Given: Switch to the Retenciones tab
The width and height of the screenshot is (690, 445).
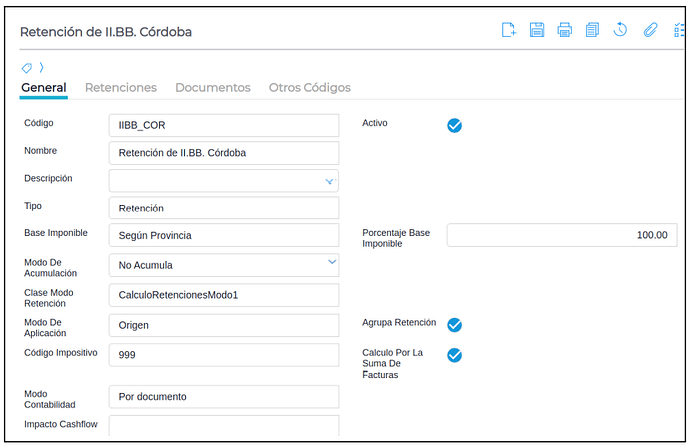Looking at the screenshot, I should coord(121,88).
